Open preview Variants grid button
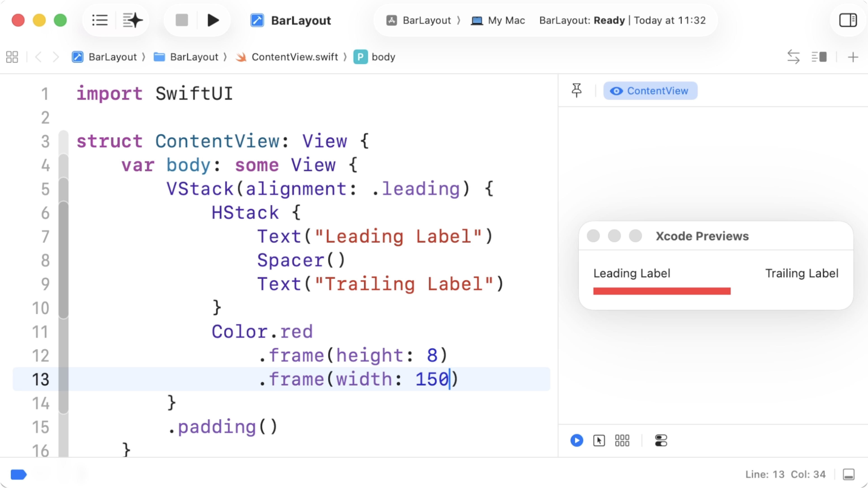 (622, 440)
